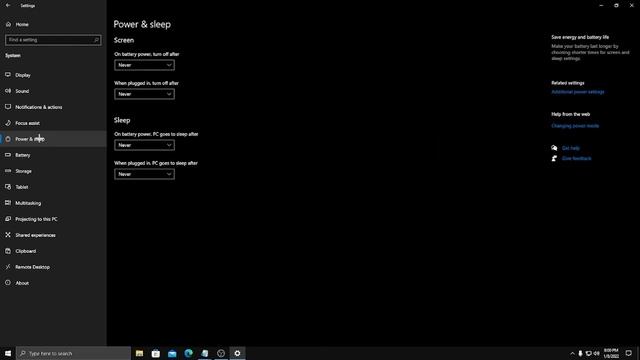The image size is (640, 360).
Task: Open Projecting to this PC settings
Action: (53, 219)
